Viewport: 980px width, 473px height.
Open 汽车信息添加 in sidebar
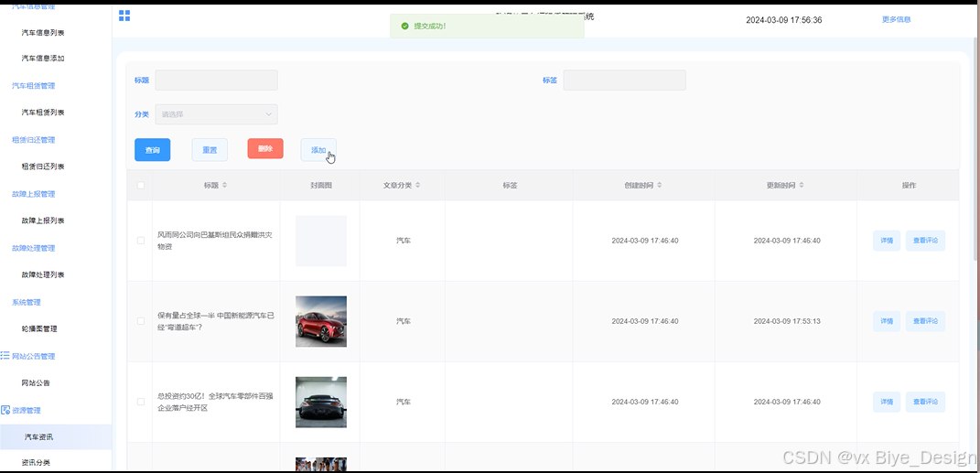tap(43, 59)
